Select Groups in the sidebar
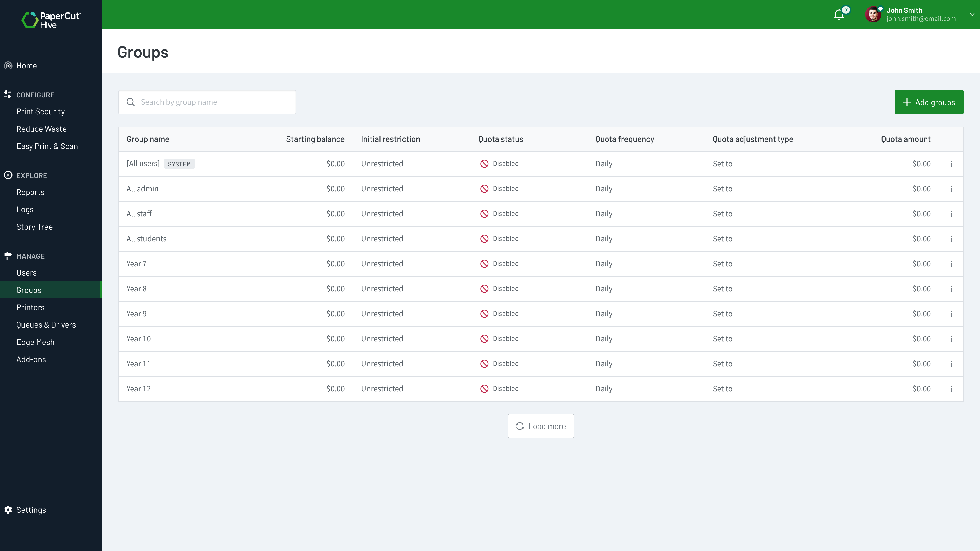Viewport: 980px width, 551px height. pyautogui.click(x=51, y=290)
